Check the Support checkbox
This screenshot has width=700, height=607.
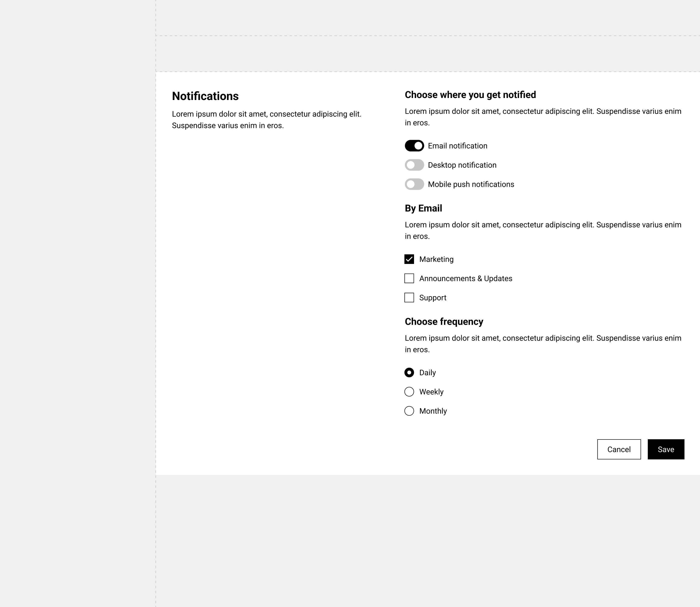point(409,298)
